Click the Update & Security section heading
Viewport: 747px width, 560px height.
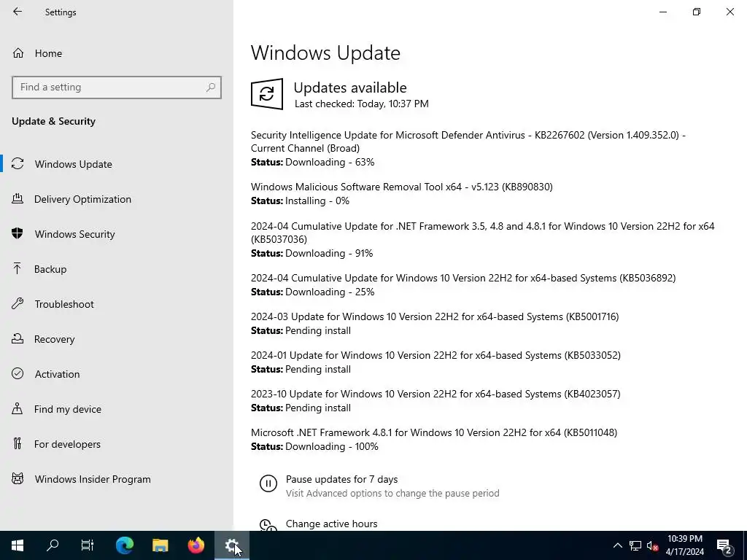(53, 122)
